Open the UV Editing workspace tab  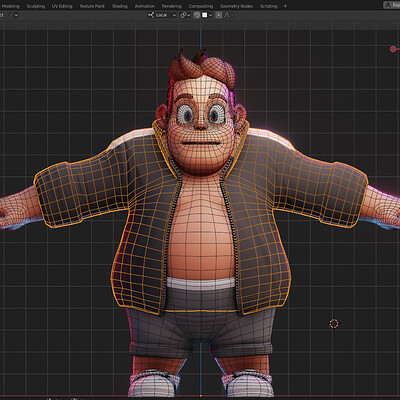pyautogui.click(x=62, y=6)
